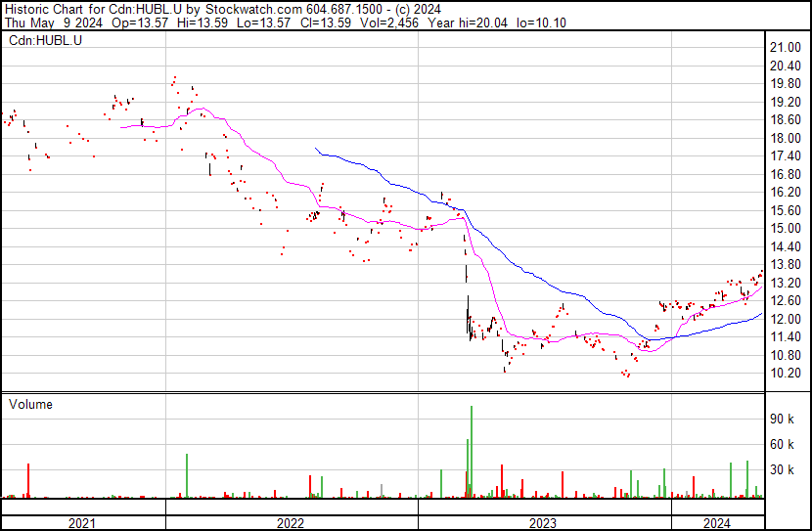
Task: Select the 2022 year label on timeline
Action: click(x=291, y=523)
